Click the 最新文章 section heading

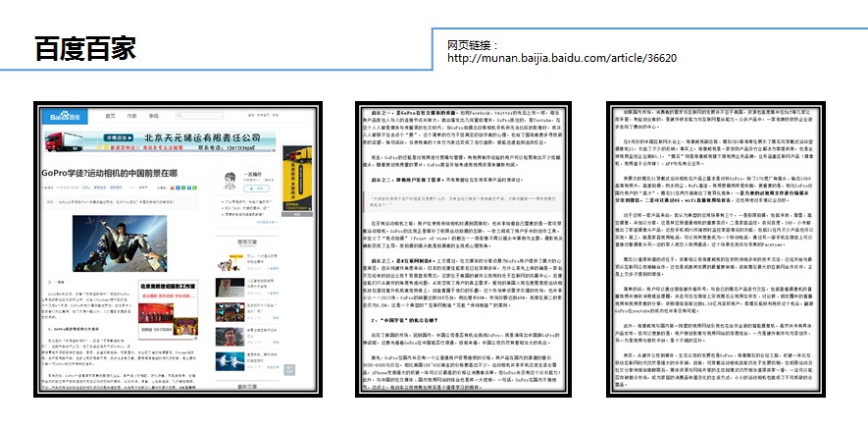[x=247, y=387]
